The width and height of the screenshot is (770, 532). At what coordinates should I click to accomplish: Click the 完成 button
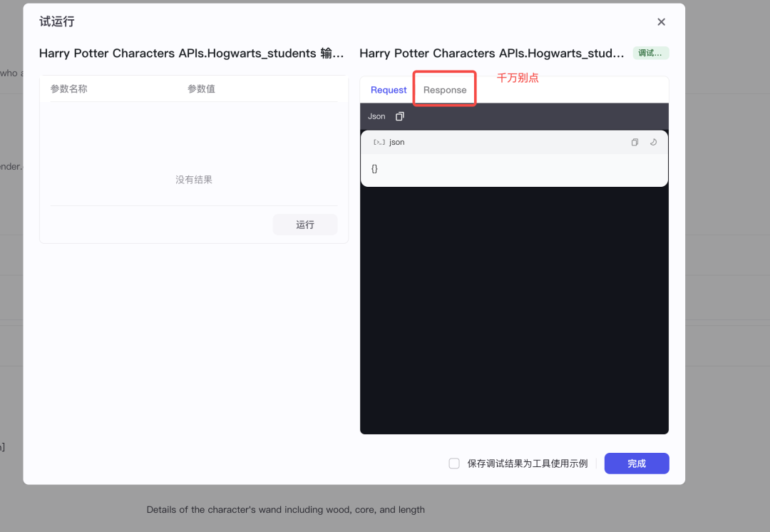pos(637,464)
